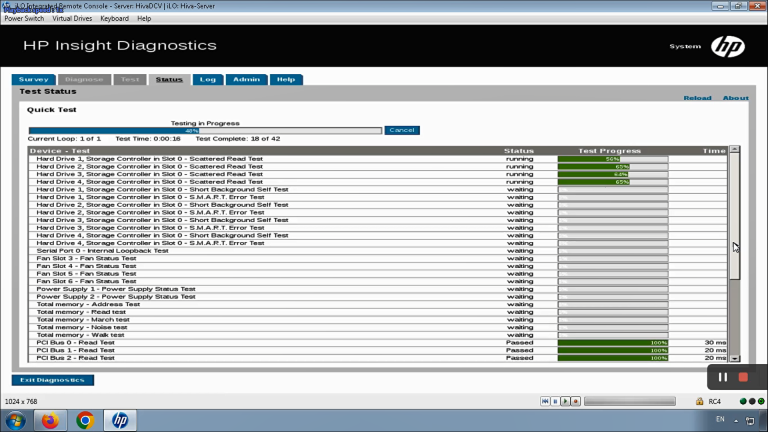Open the diagnostics Help tab
The width and height of the screenshot is (768, 432).
pos(286,79)
